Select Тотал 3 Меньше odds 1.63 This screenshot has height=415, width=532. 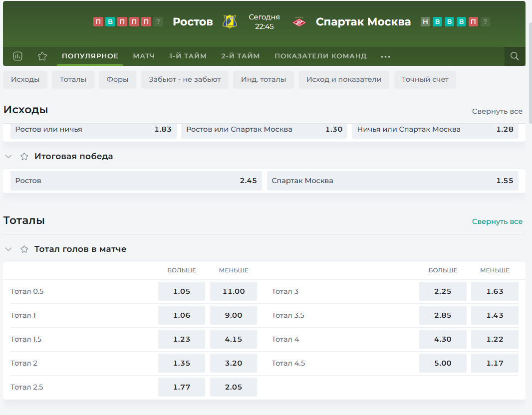pyautogui.click(x=495, y=291)
